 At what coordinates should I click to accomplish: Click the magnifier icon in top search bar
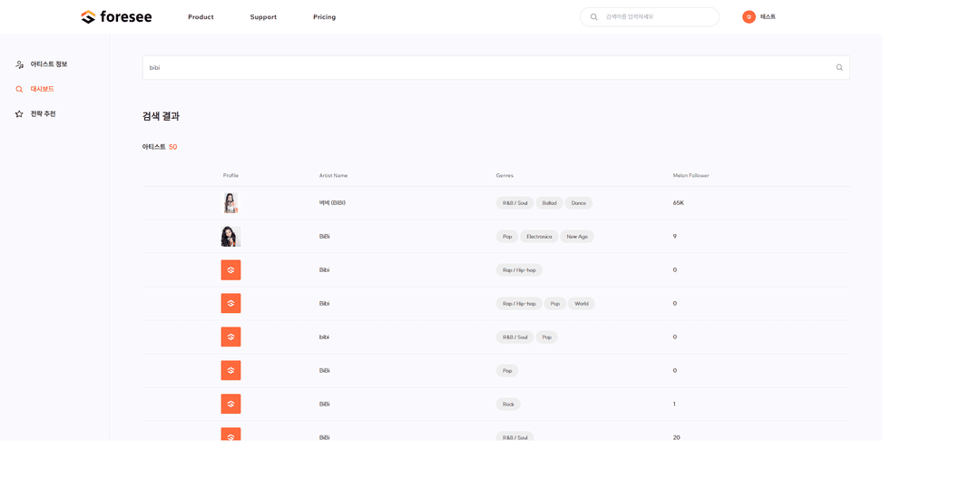pos(594,17)
